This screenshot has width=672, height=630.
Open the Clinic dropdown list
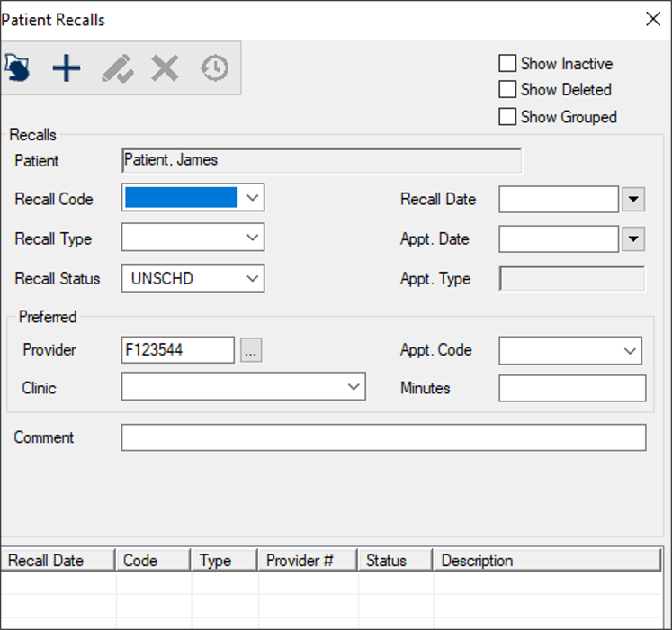click(354, 387)
